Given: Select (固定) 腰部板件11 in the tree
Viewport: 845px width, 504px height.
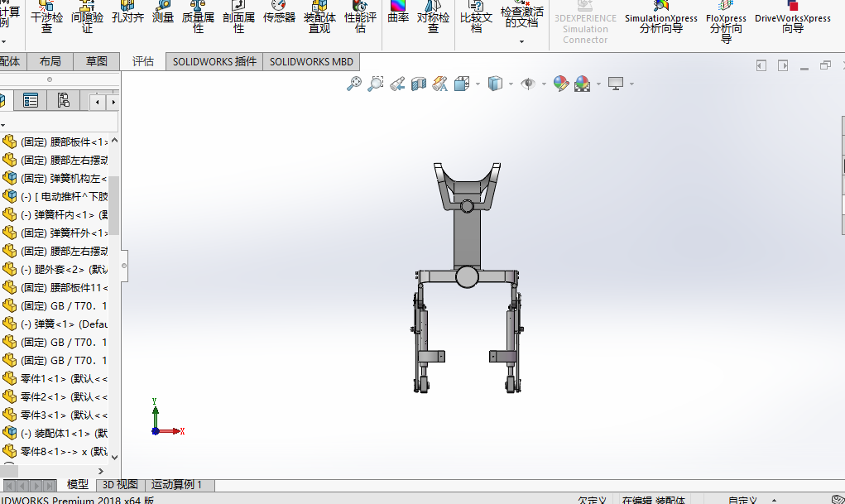Looking at the screenshot, I should pos(55,288).
